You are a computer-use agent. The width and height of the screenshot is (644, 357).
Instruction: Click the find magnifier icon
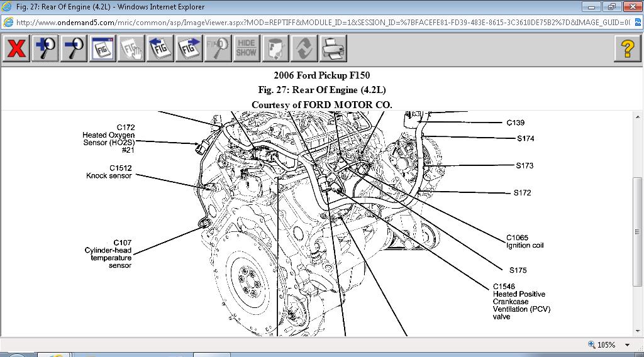pos(218,48)
